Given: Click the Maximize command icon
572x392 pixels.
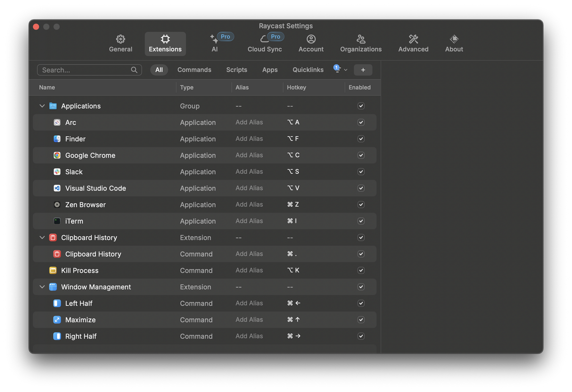Looking at the screenshot, I should [x=57, y=320].
